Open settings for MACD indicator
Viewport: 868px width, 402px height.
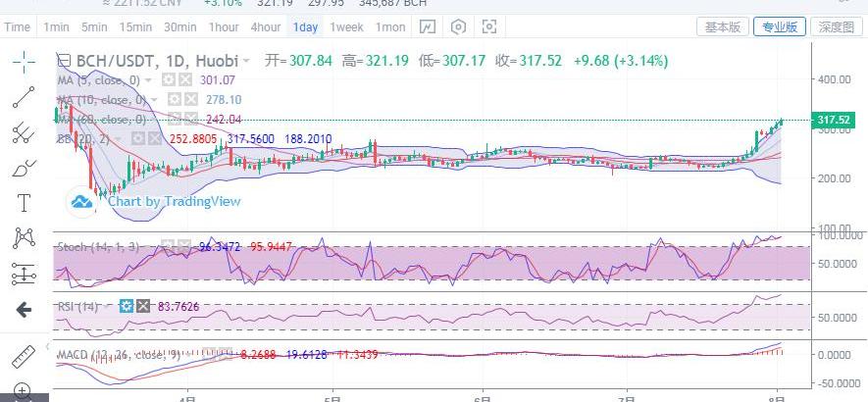[209, 353]
